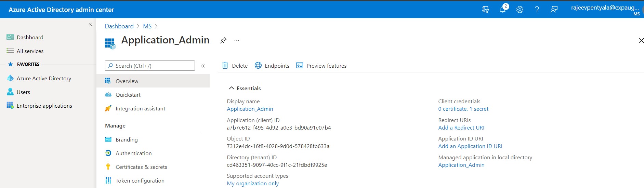Click the All services list icon
Viewport: 644px width, 188px height.
(x=10, y=51)
